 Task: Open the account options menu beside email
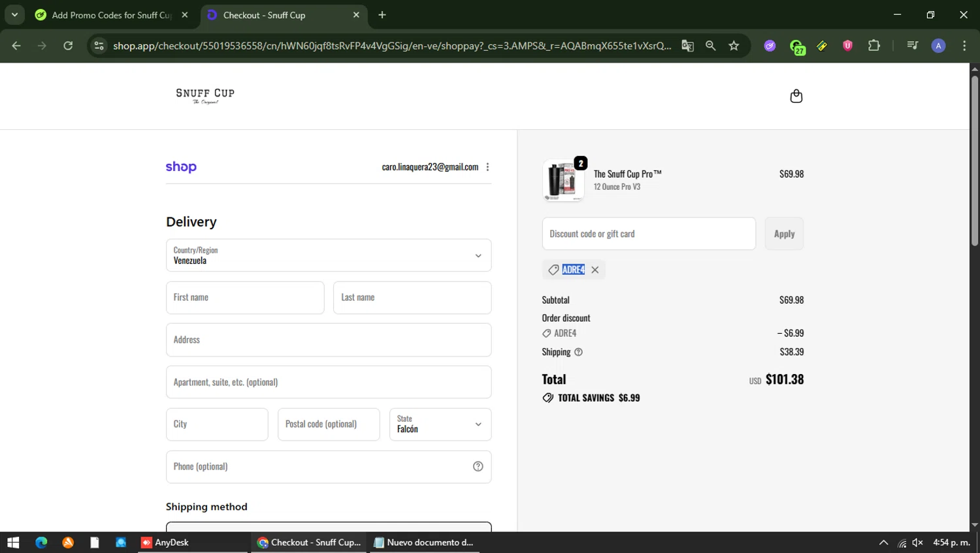(x=487, y=167)
